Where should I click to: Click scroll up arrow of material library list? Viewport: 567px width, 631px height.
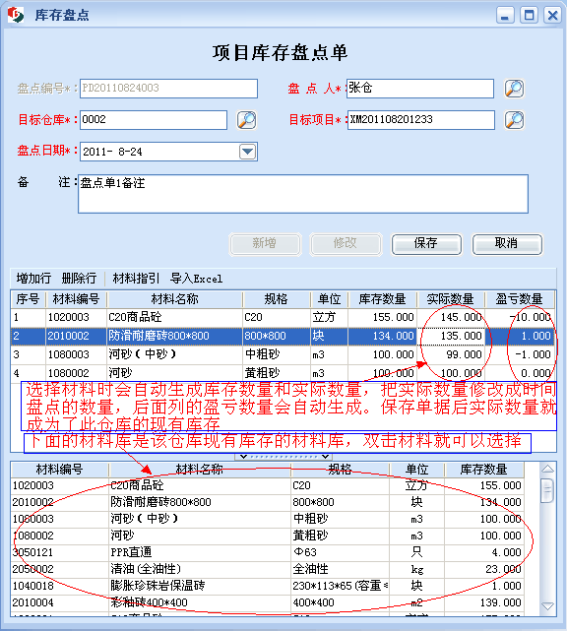(547, 469)
